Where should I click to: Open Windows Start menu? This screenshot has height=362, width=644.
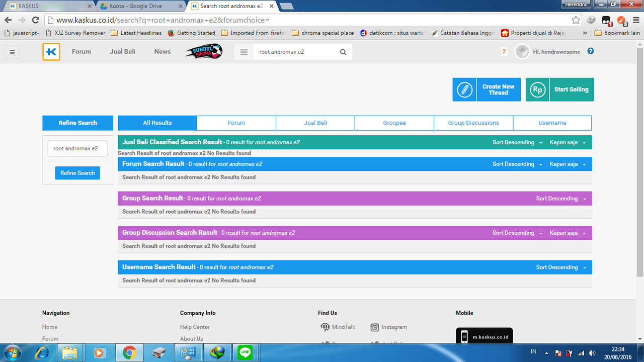pos(12,352)
